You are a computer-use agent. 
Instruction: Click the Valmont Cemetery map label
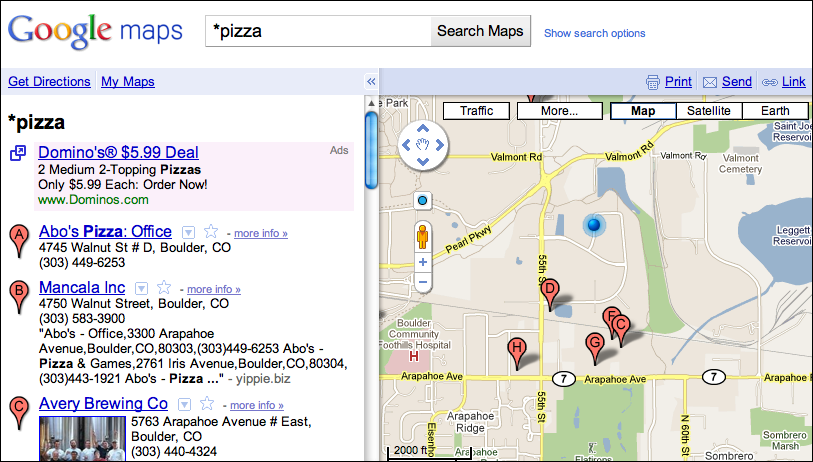click(x=740, y=163)
